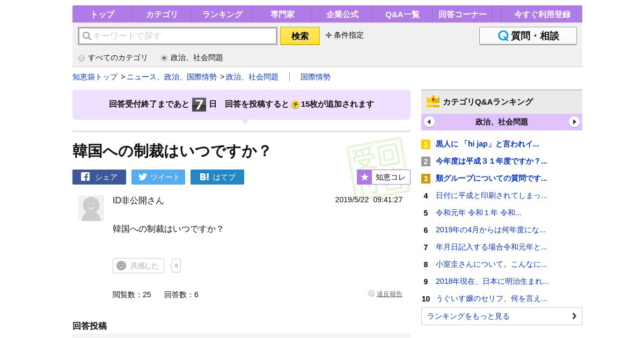The height and width of the screenshot is (338, 644).
Task: Open ranking item 今年度は平成３１年度ですか？...
Action: (x=492, y=161)
